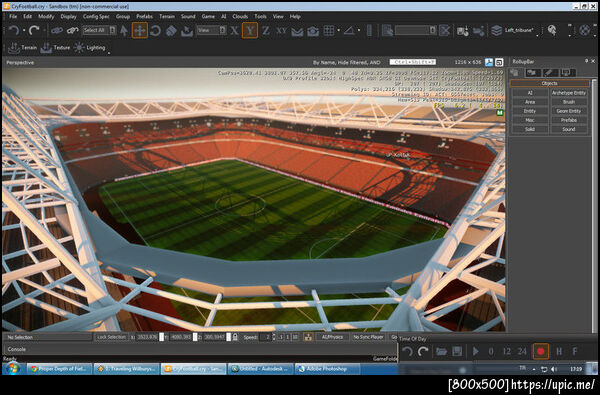
Task: Constrain movement to X axis
Action: 234,30
